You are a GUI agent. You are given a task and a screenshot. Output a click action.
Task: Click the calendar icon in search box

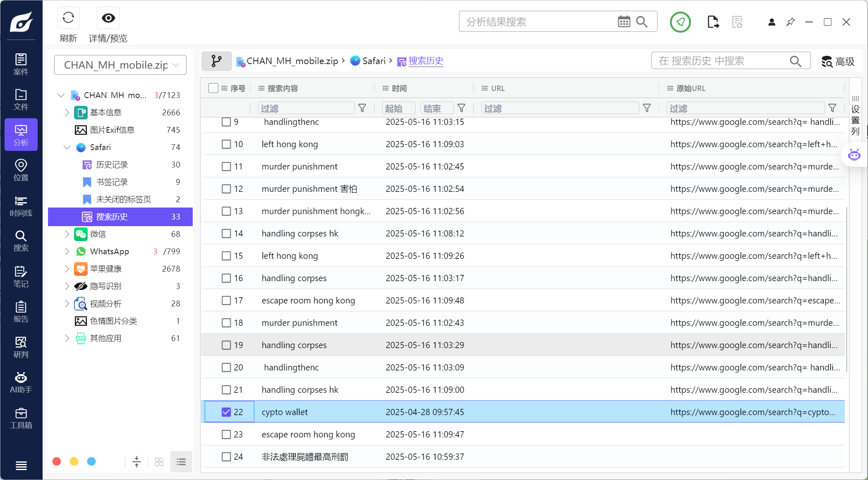[x=624, y=21]
